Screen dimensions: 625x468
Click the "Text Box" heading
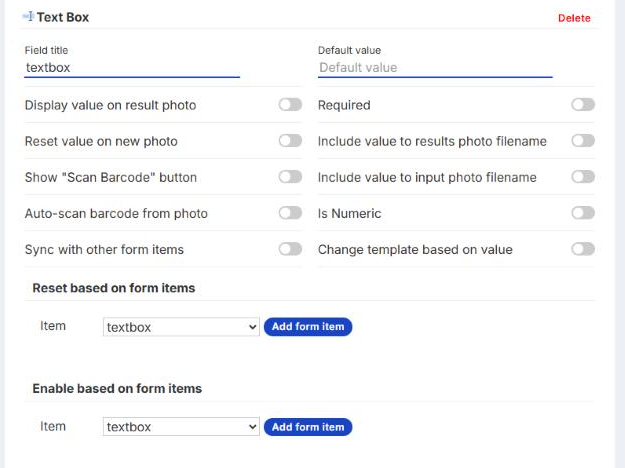click(63, 17)
